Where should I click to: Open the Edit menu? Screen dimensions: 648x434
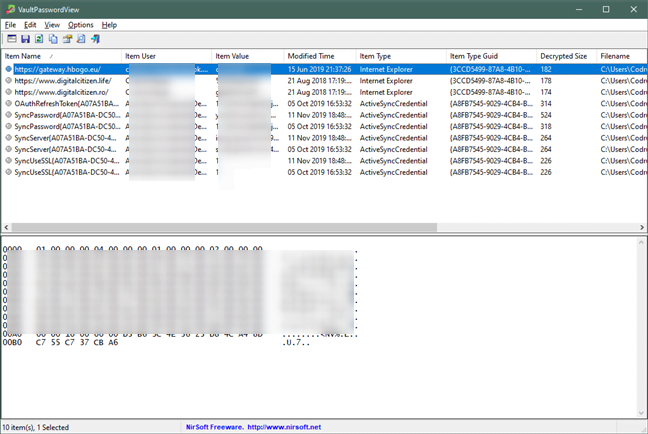click(x=30, y=25)
